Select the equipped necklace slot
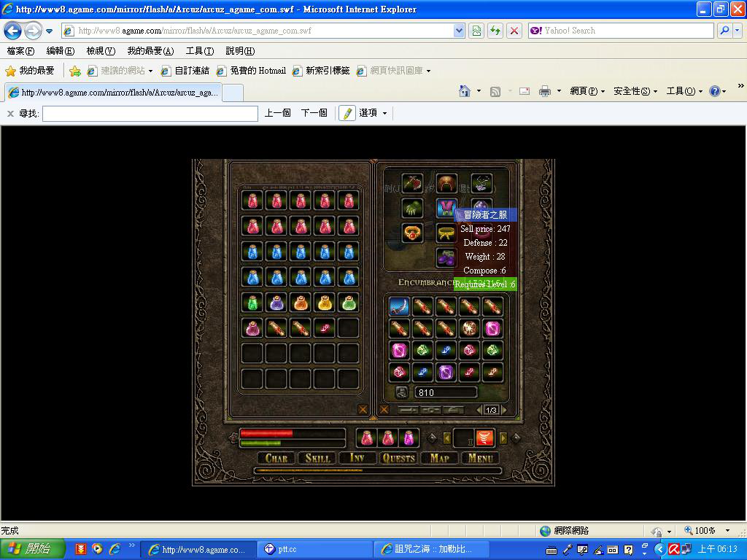 [481, 183]
